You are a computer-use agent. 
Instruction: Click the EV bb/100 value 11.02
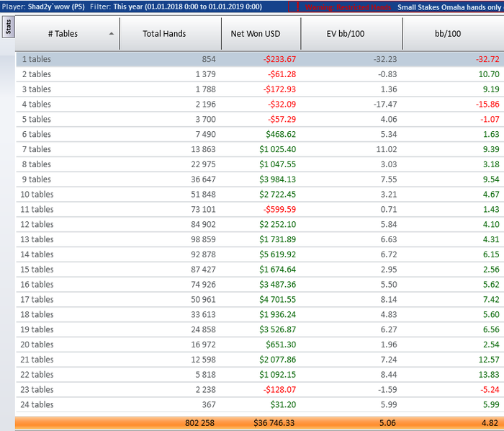pyautogui.click(x=387, y=149)
